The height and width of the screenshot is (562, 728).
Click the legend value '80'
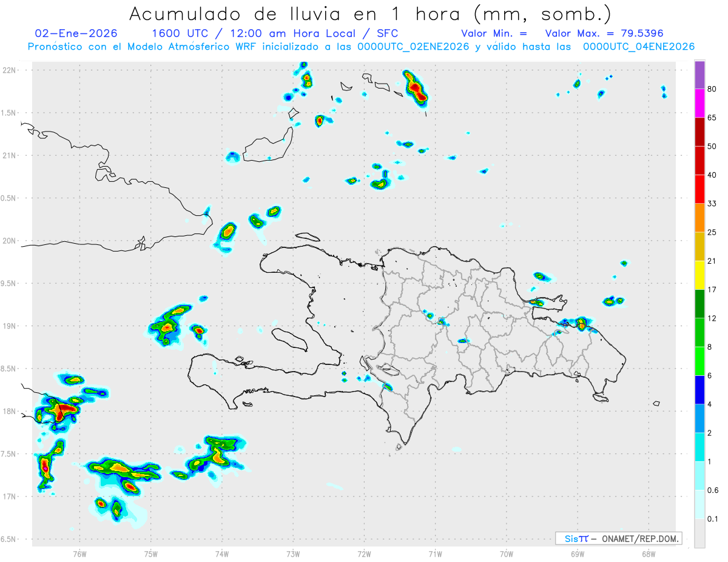tap(712, 89)
